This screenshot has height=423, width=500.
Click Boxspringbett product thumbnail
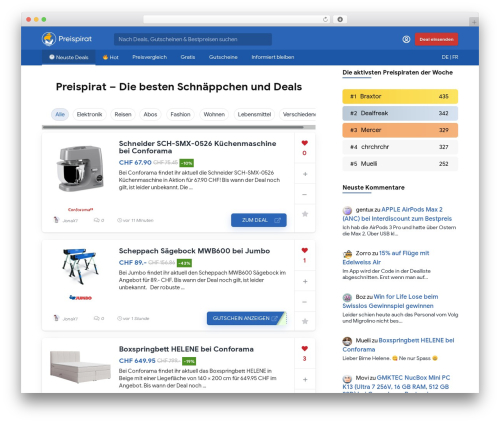[x=80, y=367]
